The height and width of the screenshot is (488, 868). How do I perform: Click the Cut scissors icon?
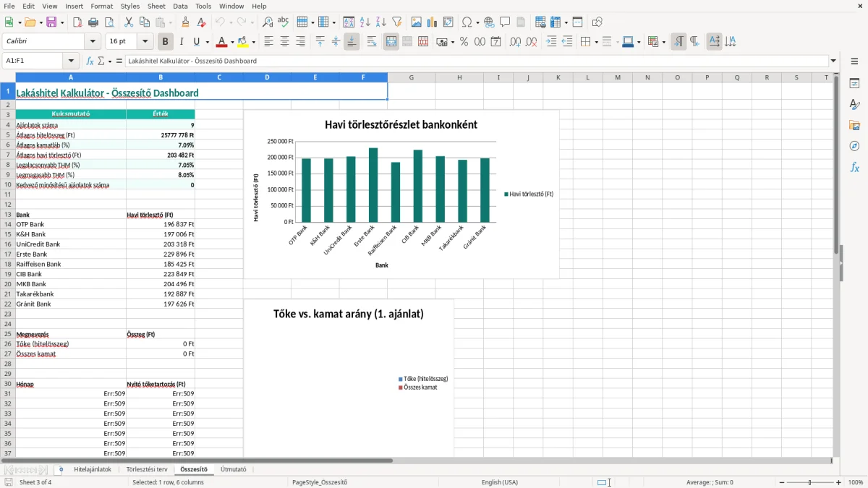click(x=128, y=22)
